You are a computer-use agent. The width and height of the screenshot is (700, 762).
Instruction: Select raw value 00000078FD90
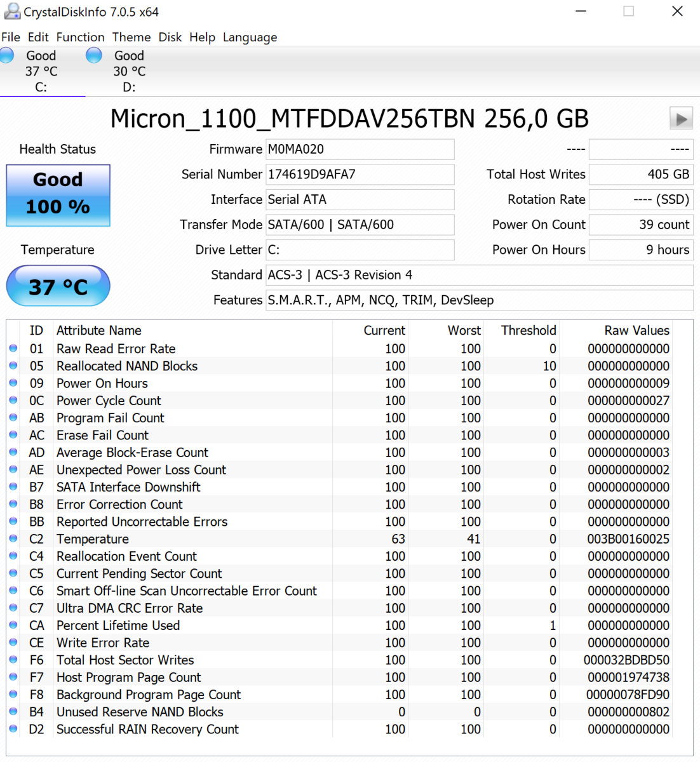click(628, 694)
